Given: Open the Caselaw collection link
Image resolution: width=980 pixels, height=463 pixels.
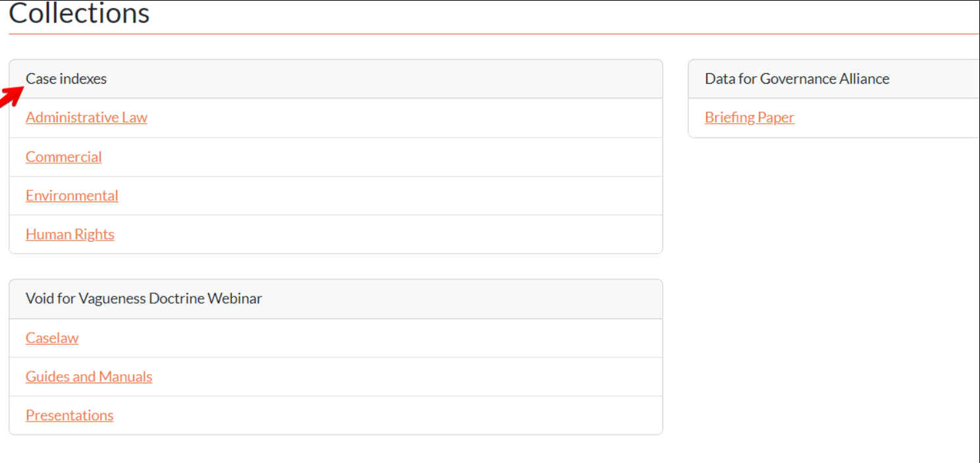Looking at the screenshot, I should click(52, 338).
